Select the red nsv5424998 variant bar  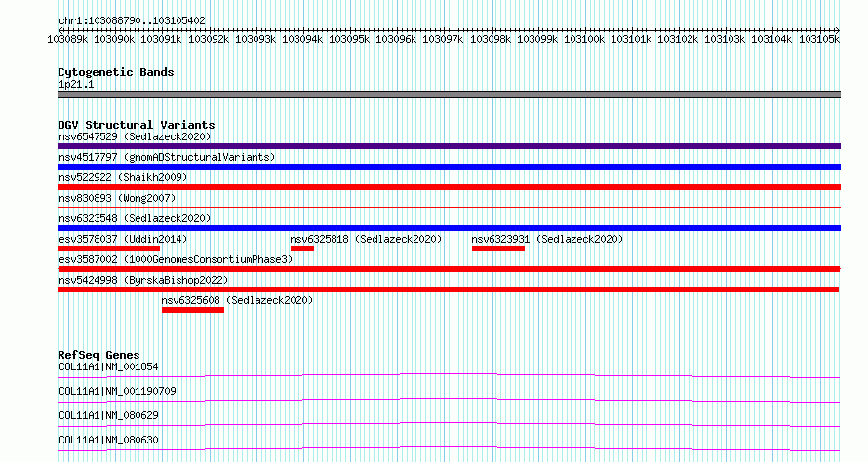click(448, 289)
